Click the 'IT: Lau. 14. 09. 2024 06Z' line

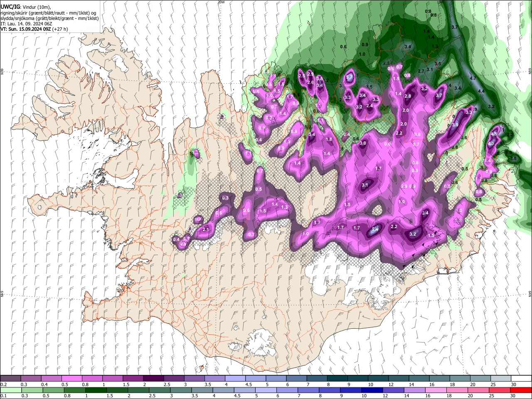(x=26, y=24)
